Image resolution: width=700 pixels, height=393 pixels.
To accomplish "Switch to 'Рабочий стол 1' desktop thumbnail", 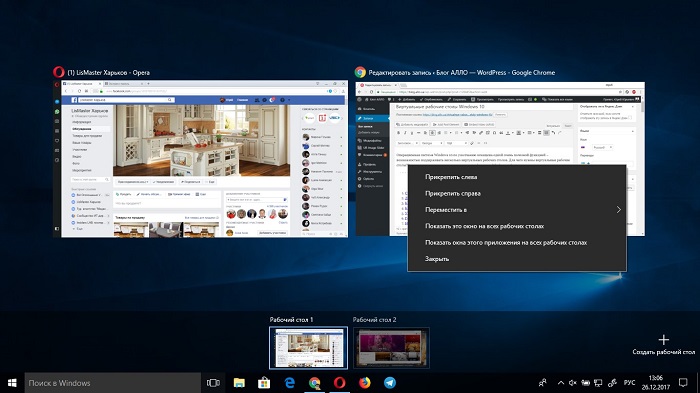I will [x=308, y=348].
